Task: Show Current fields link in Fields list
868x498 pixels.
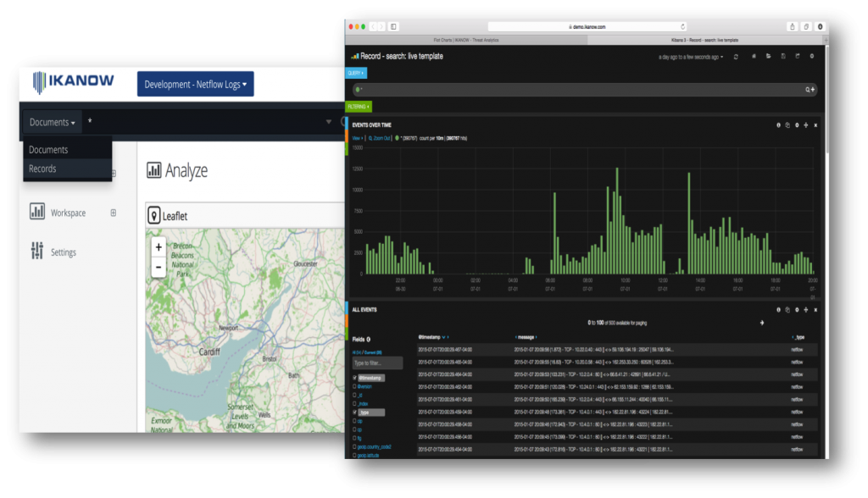Action: (x=373, y=352)
